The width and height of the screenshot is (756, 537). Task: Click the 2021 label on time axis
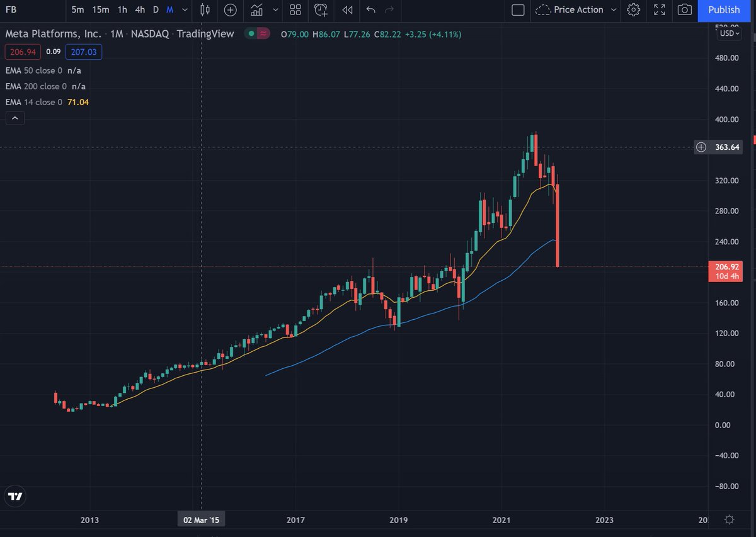[501, 520]
